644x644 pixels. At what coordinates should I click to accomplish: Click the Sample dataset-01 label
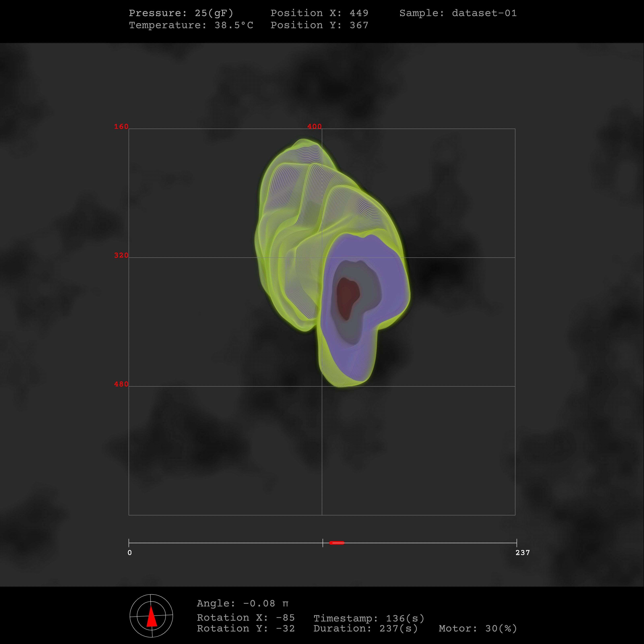[x=458, y=13]
